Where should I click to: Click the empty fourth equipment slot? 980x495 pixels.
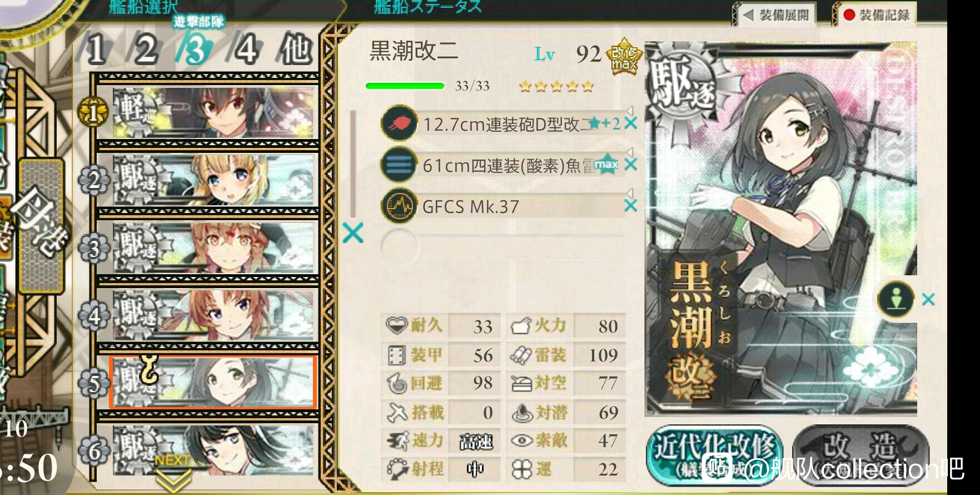coord(503,245)
